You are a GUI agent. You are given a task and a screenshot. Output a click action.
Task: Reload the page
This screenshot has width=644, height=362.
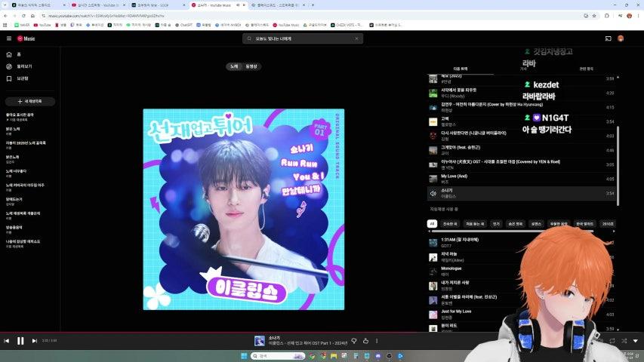[23, 16]
